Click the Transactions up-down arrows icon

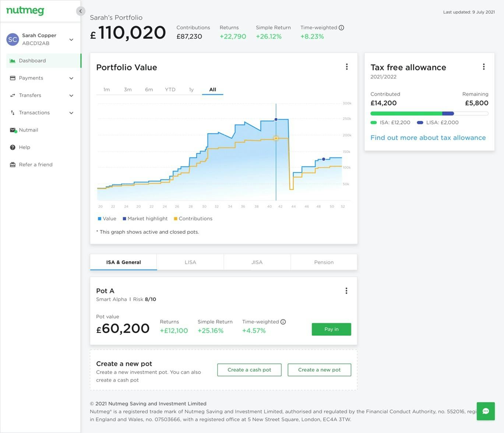(x=13, y=113)
